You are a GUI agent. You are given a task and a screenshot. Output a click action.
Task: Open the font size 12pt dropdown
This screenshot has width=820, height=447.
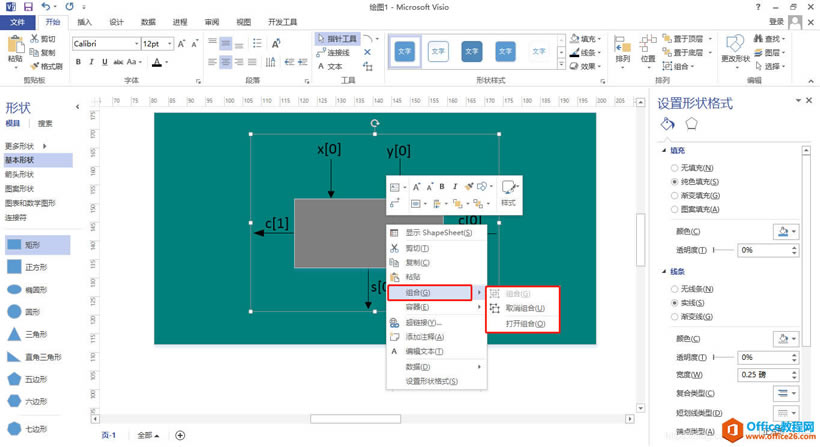(169, 44)
